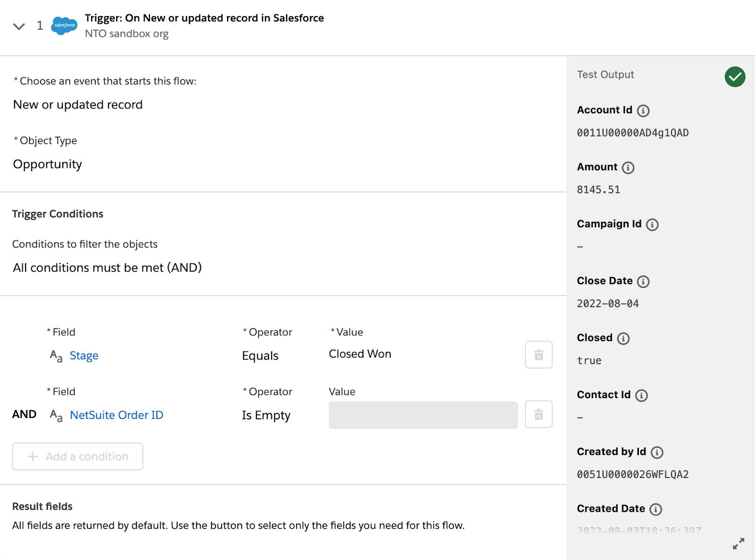Delete the NetSuite Order ID condition

538,414
